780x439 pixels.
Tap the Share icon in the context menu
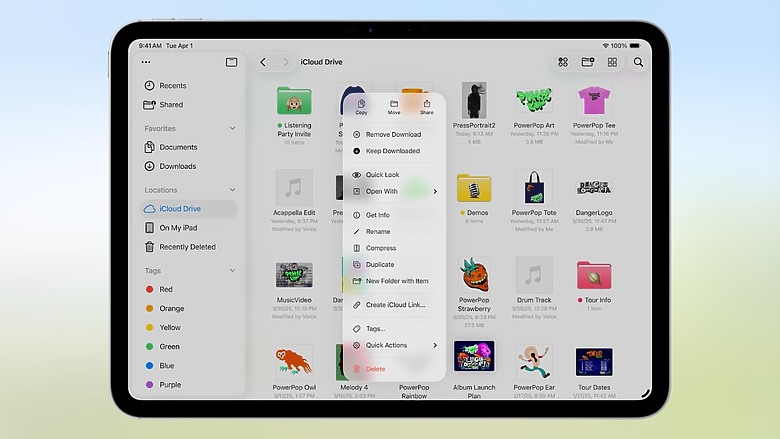click(427, 106)
